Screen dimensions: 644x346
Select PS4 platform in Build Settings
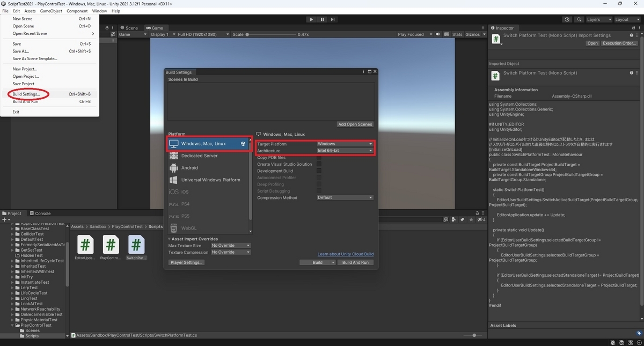point(207,204)
